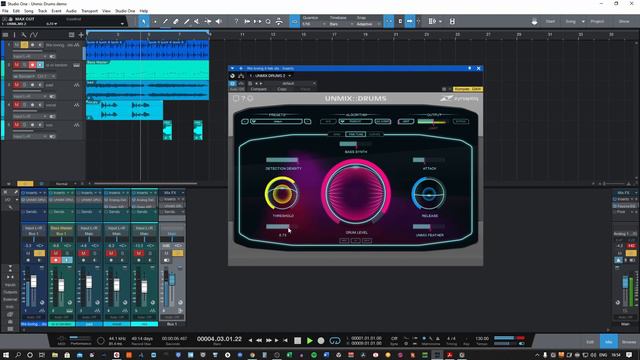Solo the first track in arrangement

[24, 45]
